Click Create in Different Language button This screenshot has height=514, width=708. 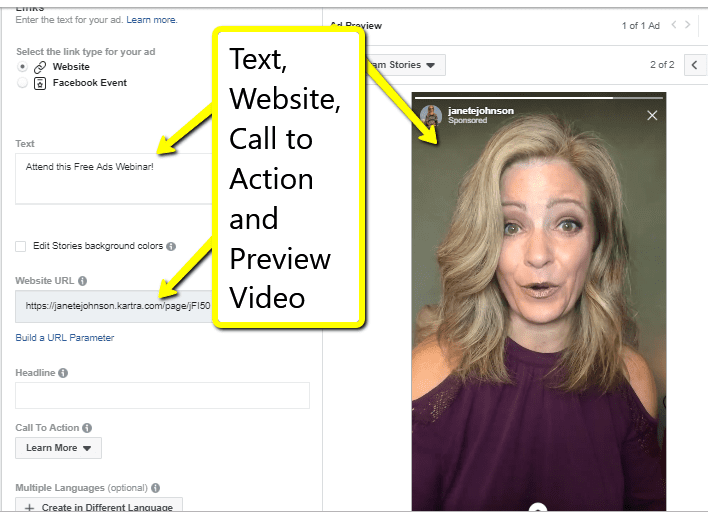pos(98,507)
